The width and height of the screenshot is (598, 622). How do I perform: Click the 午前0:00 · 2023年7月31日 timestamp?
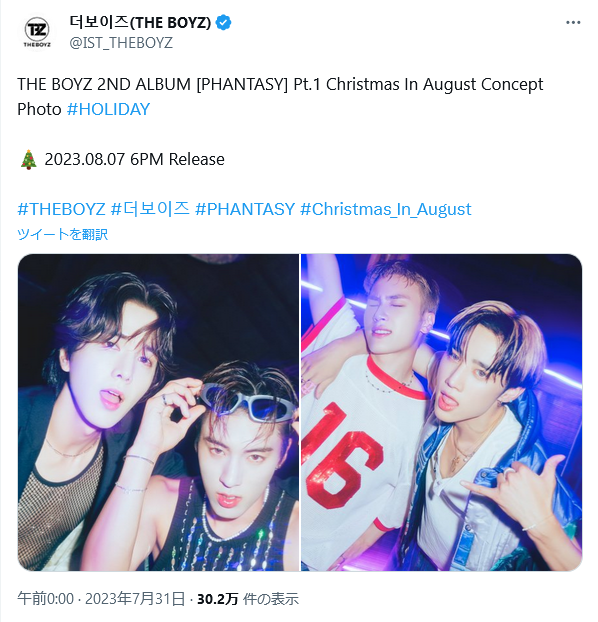point(101,599)
